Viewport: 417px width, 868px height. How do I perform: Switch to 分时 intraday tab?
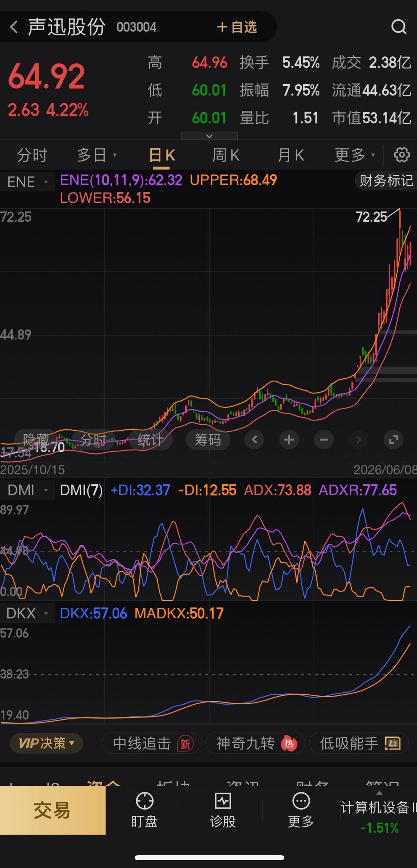tap(32, 155)
